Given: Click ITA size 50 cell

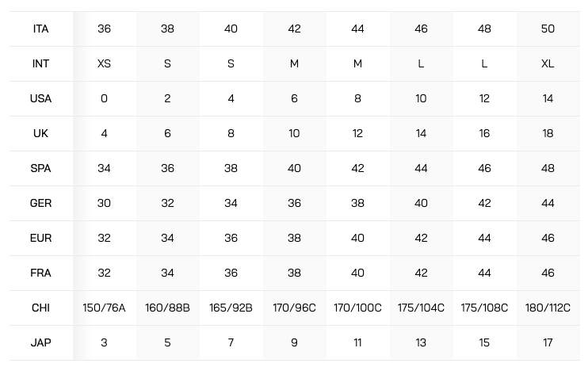Looking at the screenshot, I should click(548, 29).
